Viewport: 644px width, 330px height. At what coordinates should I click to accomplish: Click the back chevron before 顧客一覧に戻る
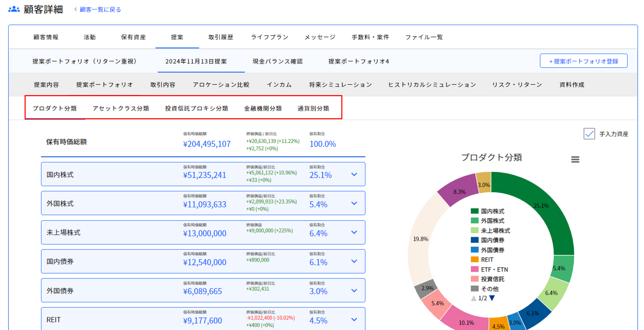click(76, 9)
